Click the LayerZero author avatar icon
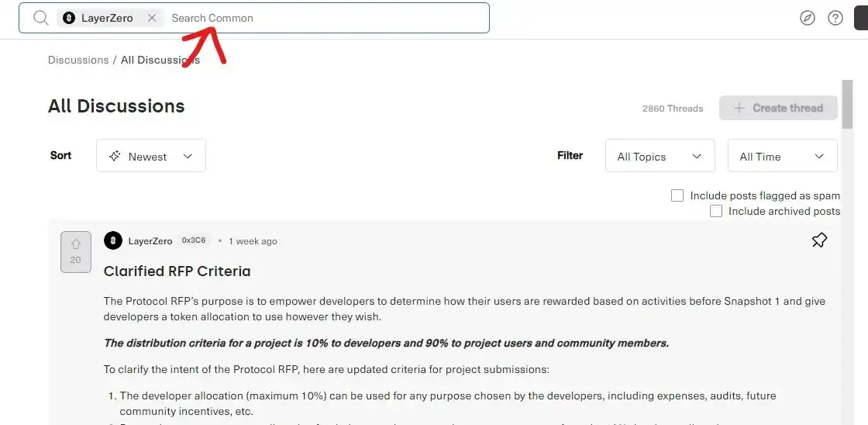This screenshot has height=425, width=868. click(x=113, y=240)
